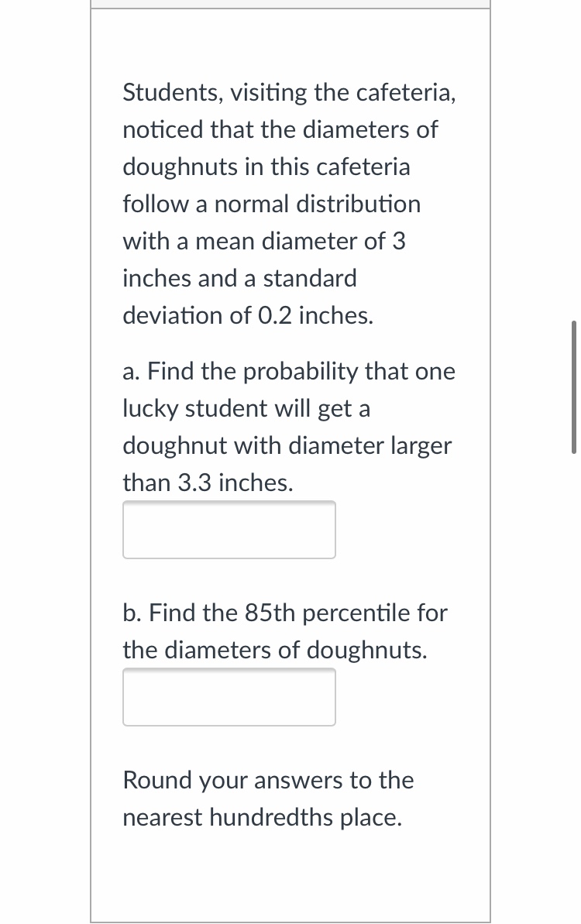Click the line 'inches and a standard'
581x924 pixels.
coord(240,279)
